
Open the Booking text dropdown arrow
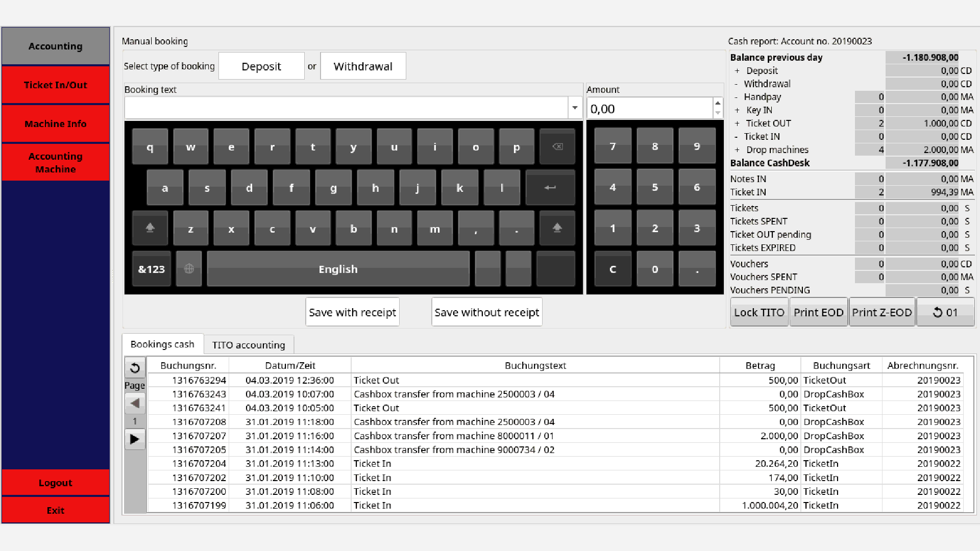[575, 108]
